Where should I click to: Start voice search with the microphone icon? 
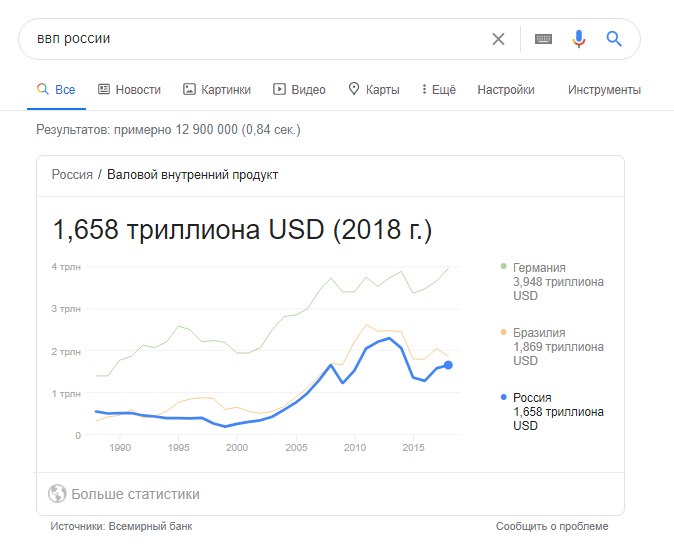(579, 39)
